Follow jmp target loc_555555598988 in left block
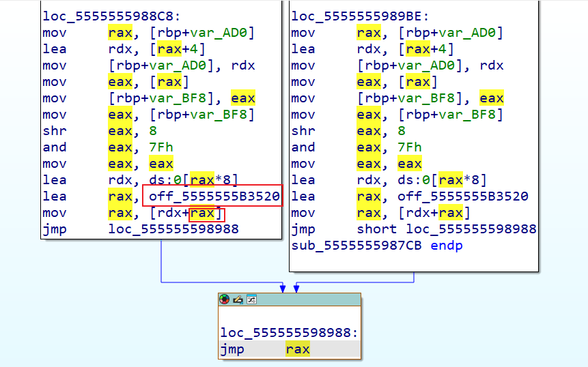The image size is (588, 367). 173,229
